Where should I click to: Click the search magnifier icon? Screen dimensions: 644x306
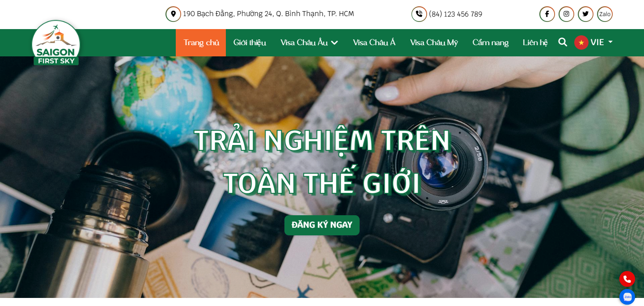[563, 42]
